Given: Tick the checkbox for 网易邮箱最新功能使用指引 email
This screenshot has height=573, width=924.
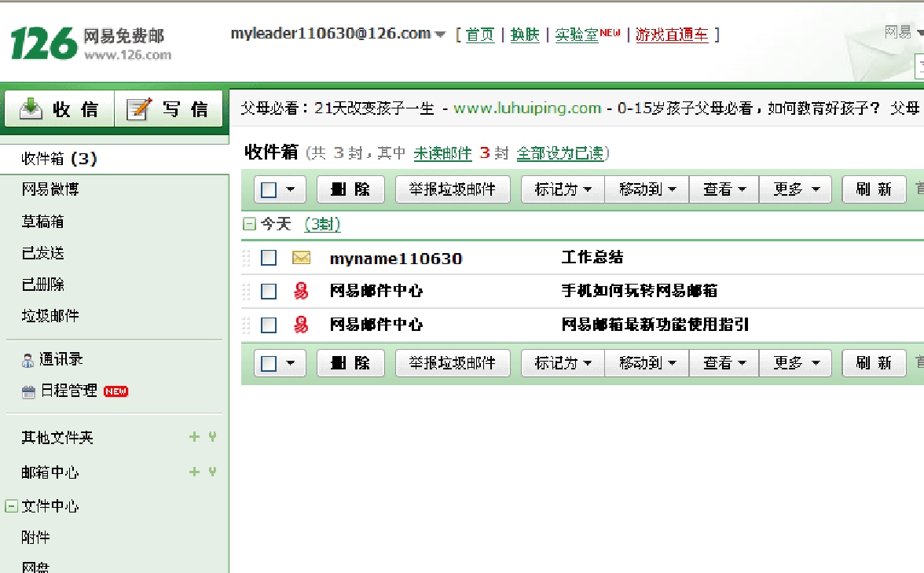Looking at the screenshot, I should click(x=269, y=325).
